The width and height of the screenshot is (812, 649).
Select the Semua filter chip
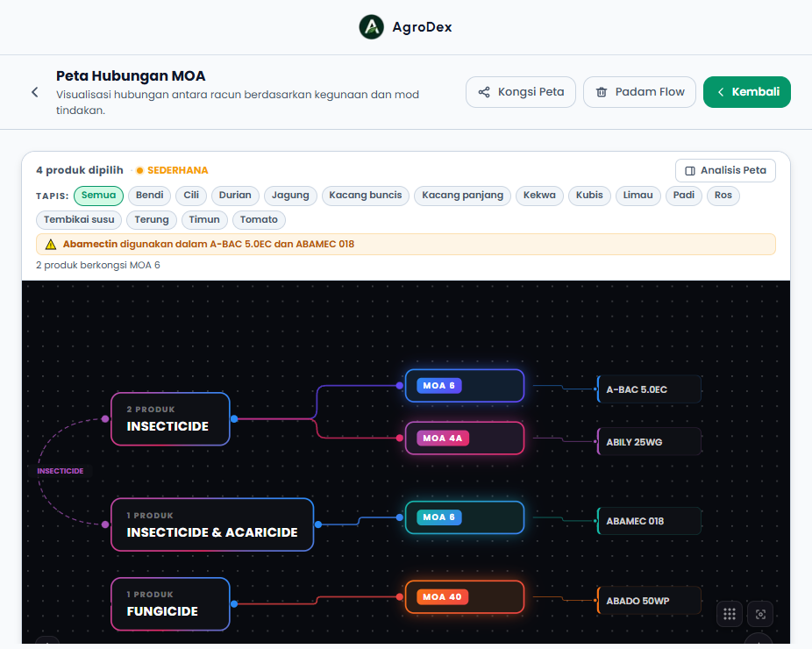pyautogui.click(x=98, y=196)
